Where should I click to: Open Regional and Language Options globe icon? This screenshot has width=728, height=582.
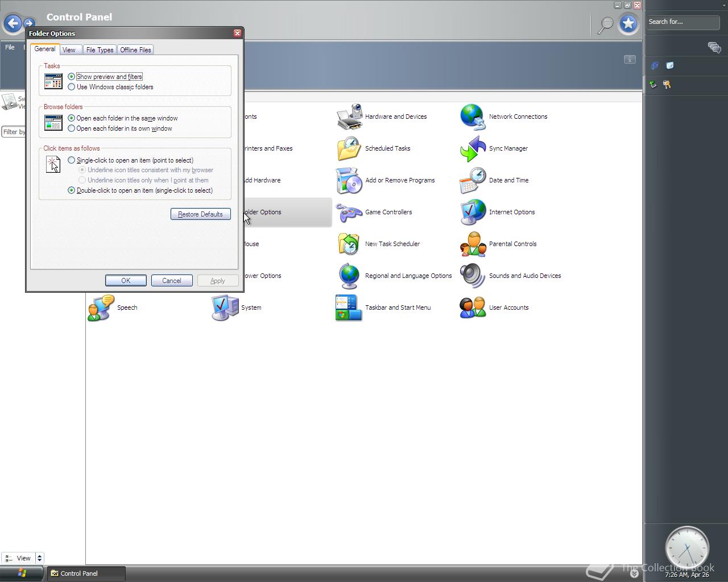coord(349,276)
